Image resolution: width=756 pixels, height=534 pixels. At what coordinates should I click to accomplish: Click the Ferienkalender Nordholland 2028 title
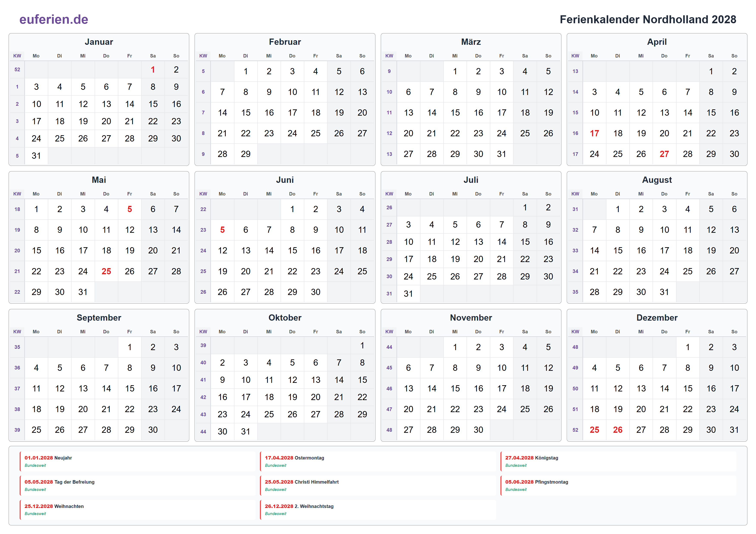point(648,19)
